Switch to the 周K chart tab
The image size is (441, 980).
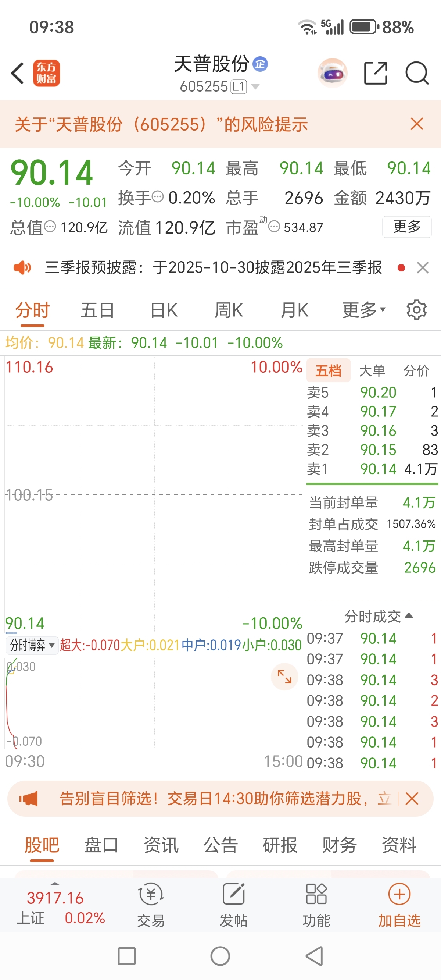(229, 310)
